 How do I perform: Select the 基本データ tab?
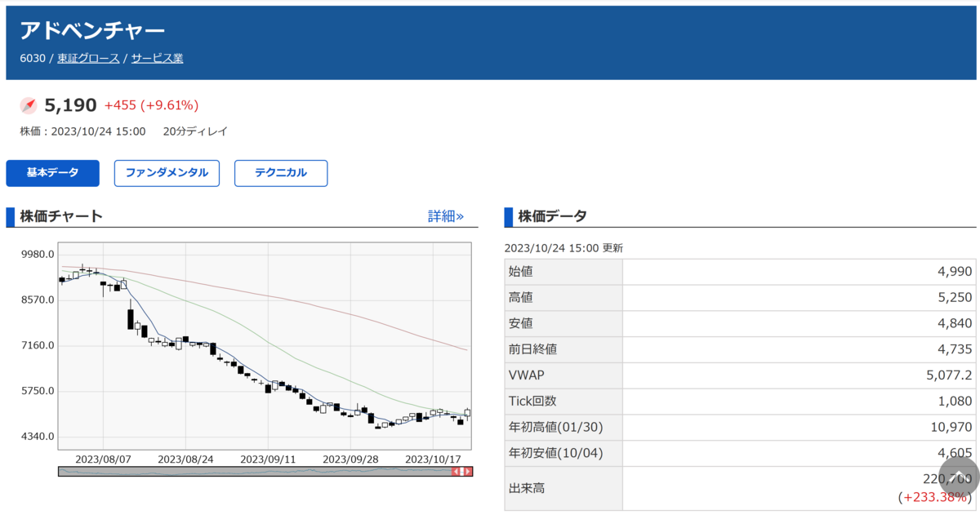(52, 173)
